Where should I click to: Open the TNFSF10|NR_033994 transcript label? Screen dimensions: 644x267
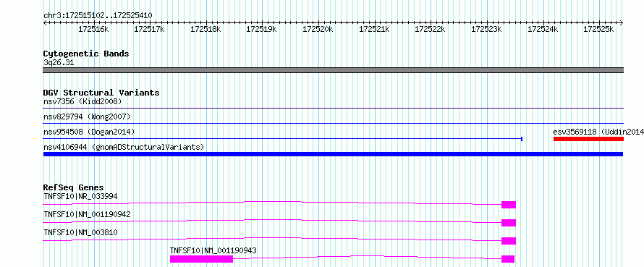pyautogui.click(x=80, y=196)
